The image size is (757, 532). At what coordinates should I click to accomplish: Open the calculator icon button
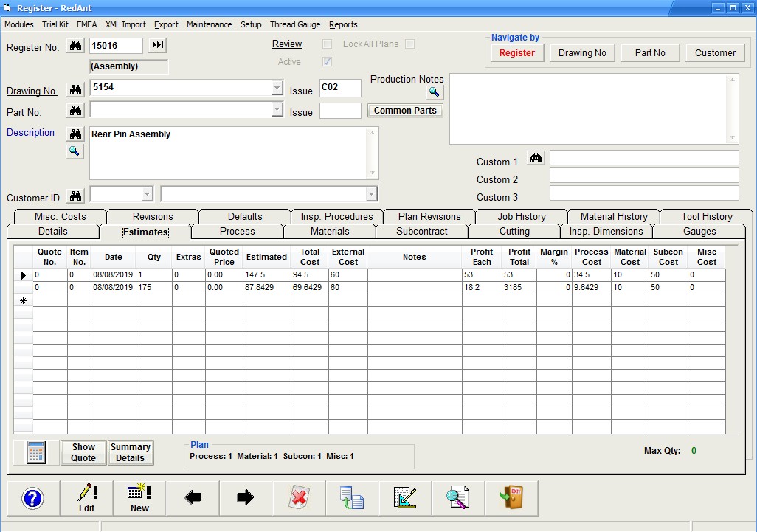pos(36,452)
